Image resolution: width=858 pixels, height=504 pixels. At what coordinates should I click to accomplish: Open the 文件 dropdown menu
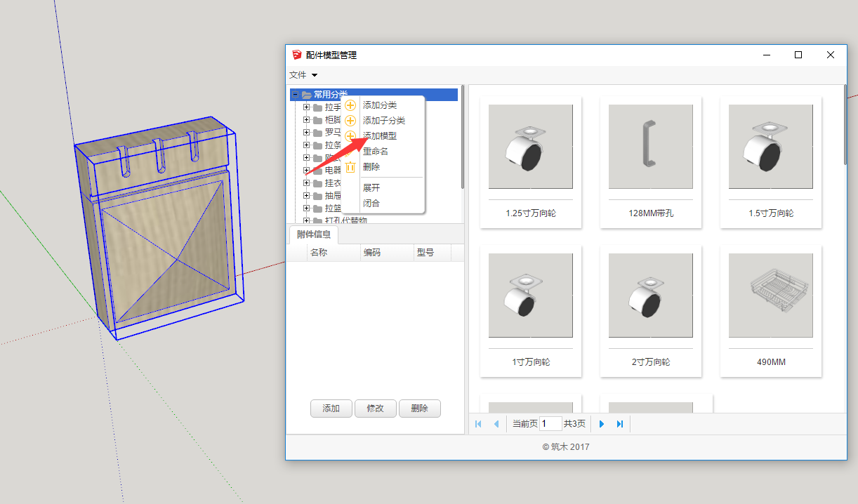click(x=303, y=75)
